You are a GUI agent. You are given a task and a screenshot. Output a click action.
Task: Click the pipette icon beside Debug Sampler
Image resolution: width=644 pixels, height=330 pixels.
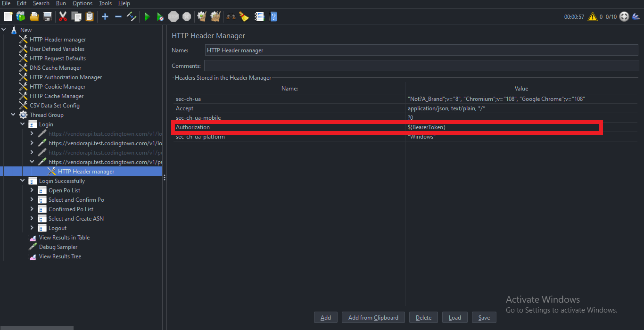coord(33,247)
